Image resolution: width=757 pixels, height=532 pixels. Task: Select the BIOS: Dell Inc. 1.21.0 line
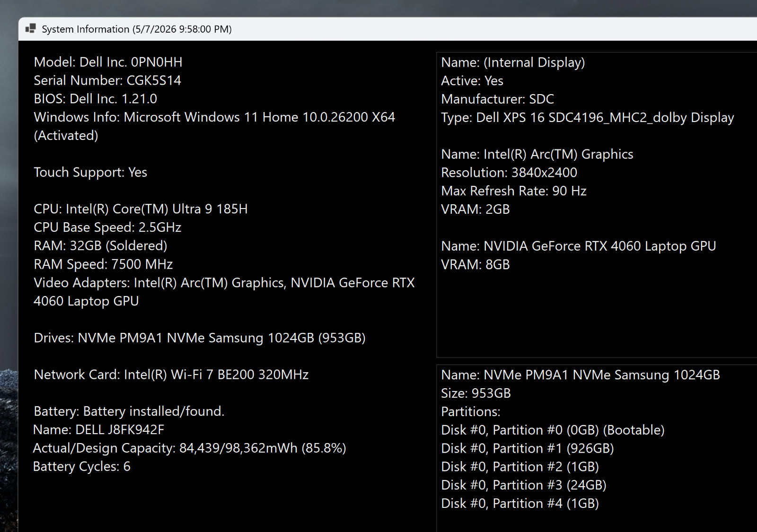tap(95, 99)
